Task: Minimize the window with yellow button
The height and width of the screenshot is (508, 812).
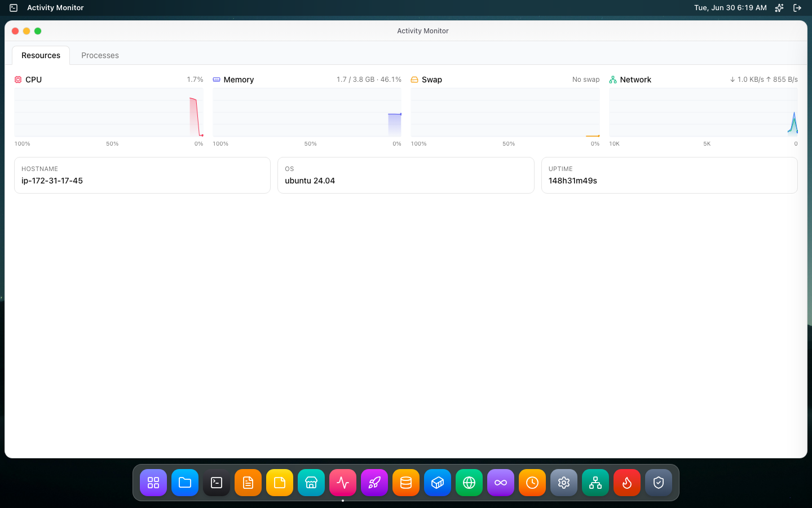Action: coord(27,31)
